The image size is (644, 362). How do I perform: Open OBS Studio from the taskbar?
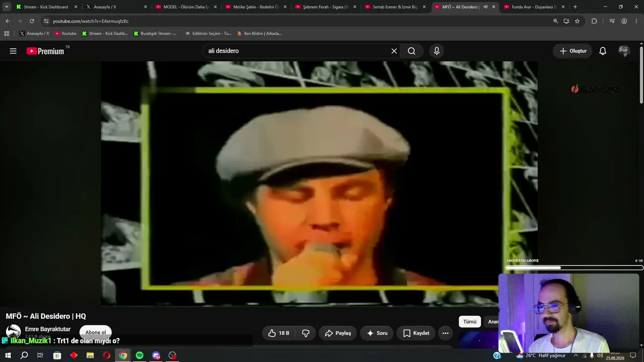click(x=173, y=355)
